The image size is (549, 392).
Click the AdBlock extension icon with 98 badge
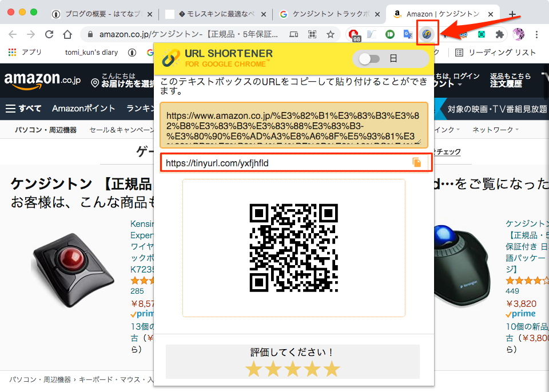coord(355,35)
